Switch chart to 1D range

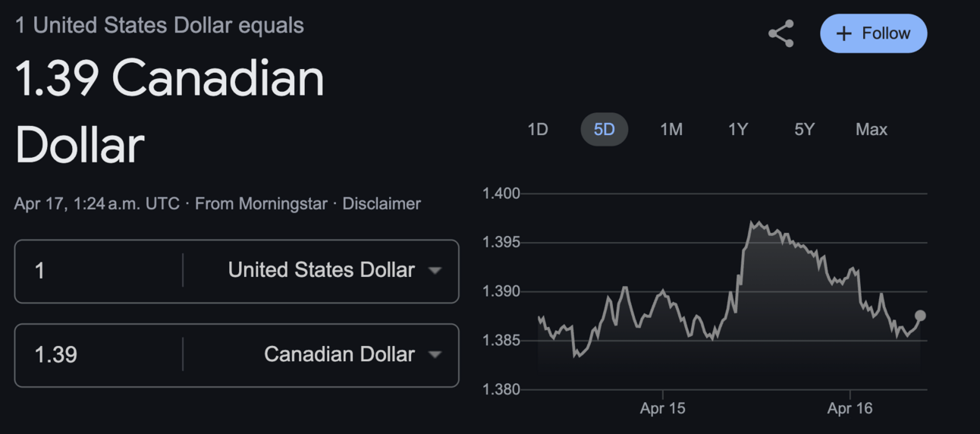(x=538, y=130)
